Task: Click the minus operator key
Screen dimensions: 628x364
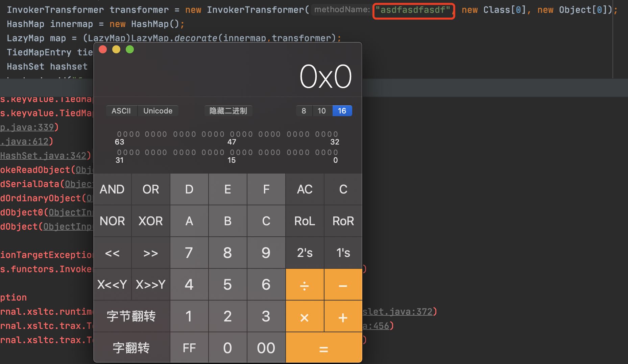Action: coord(343,285)
